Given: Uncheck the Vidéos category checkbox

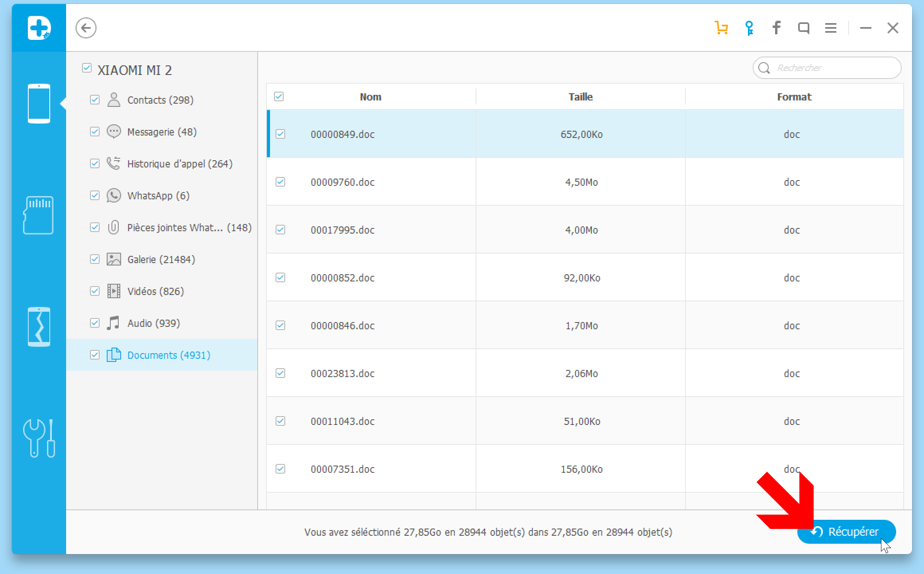Looking at the screenshot, I should [x=95, y=291].
